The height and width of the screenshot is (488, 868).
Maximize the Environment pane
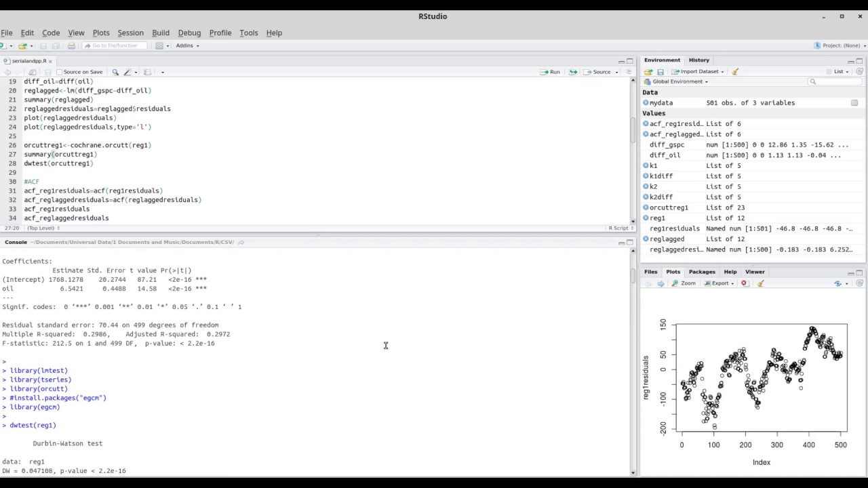[x=859, y=61]
